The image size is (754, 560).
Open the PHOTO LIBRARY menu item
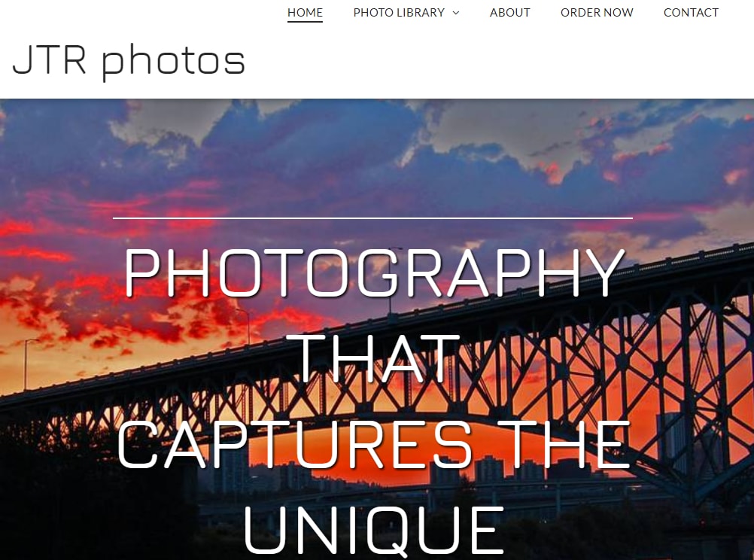click(399, 13)
